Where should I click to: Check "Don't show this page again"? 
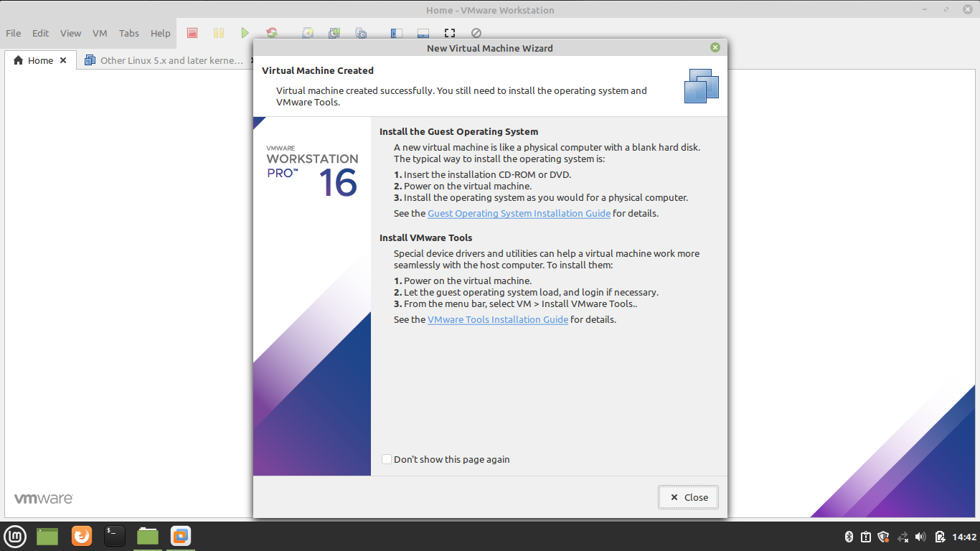pos(387,459)
